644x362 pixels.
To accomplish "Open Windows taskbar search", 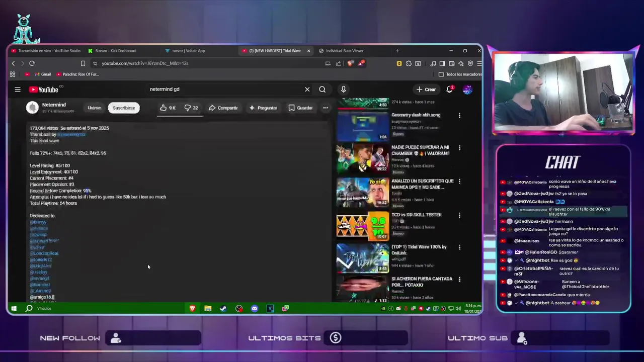I will [x=29, y=308].
